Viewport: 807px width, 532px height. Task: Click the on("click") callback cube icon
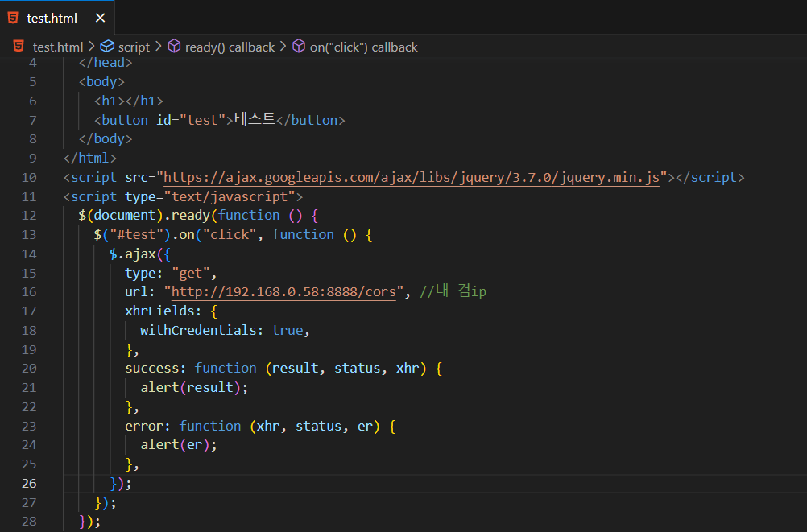coord(299,47)
